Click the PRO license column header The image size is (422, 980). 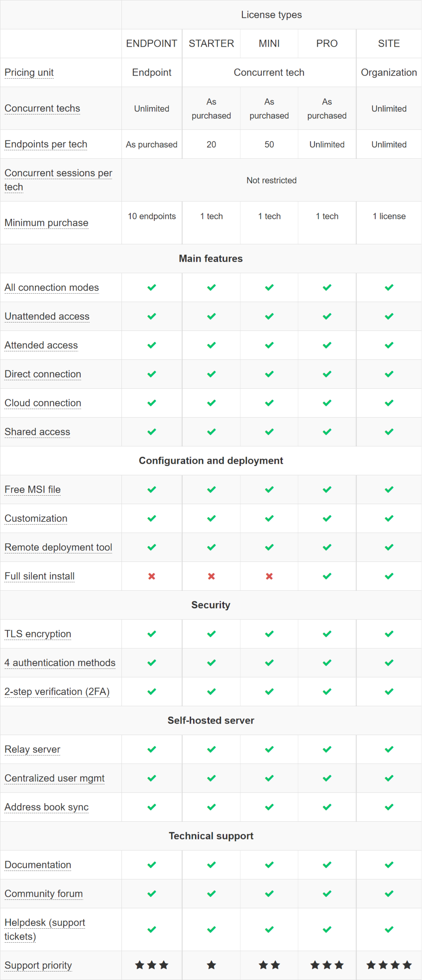[327, 44]
